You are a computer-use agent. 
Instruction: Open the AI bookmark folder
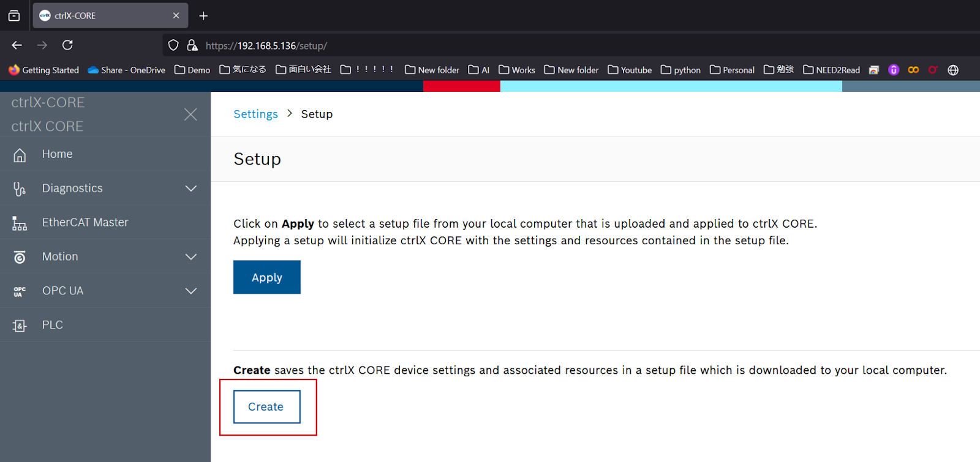point(479,70)
